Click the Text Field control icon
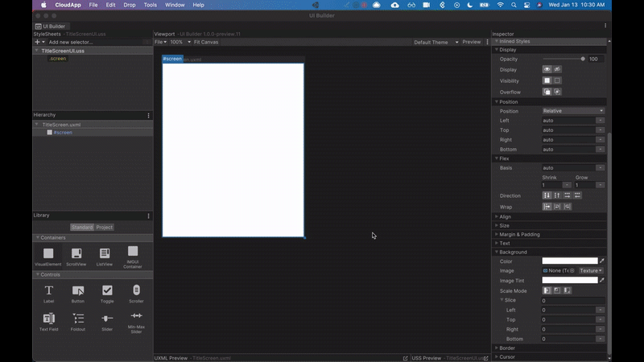 (x=48, y=319)
